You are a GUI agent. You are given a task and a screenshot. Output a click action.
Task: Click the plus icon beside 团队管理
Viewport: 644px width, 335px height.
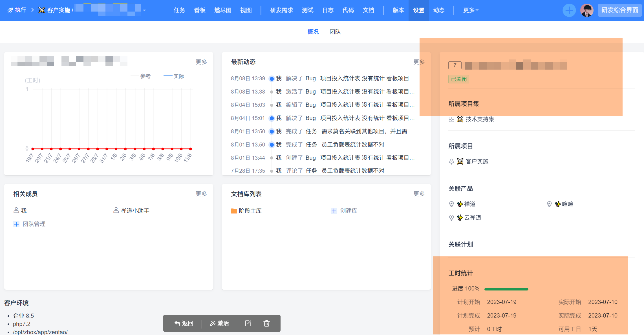tap(16, 224)
